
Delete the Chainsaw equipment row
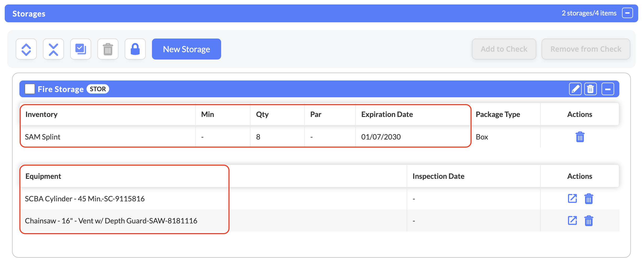pos(589,221)
